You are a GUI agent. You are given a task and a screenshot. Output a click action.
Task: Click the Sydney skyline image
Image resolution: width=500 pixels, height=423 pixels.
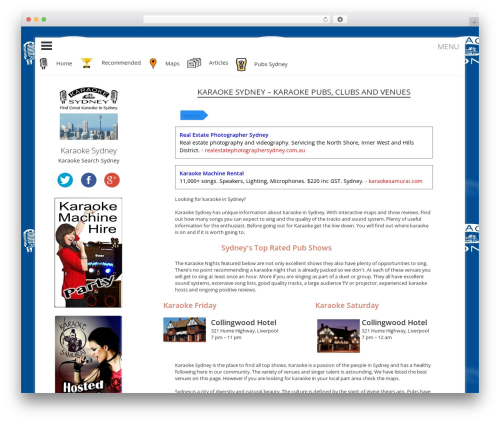tap(89, 127)
